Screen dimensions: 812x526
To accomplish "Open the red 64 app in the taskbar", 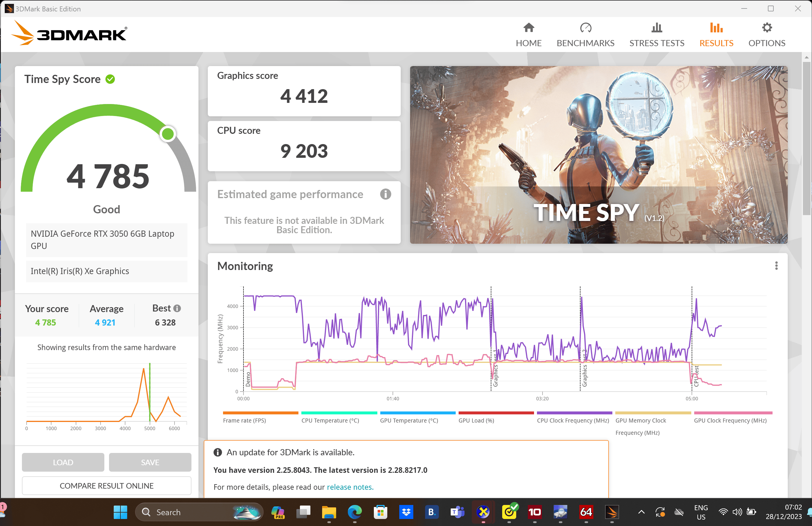I will point(586,512).
